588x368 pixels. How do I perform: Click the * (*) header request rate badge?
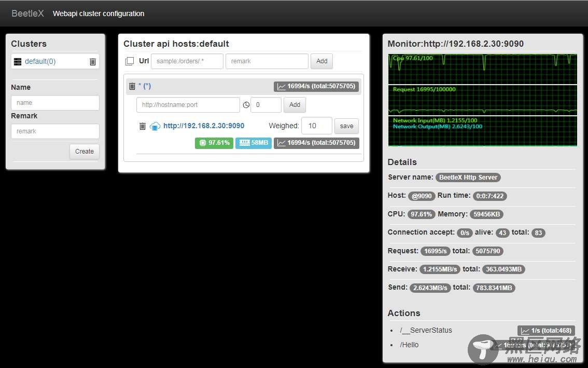316,86
